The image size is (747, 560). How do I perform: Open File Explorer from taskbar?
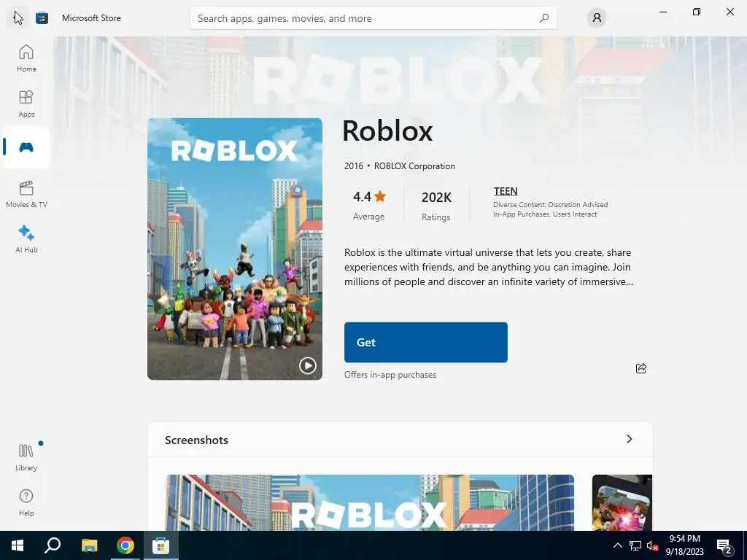tap(89, 545)
